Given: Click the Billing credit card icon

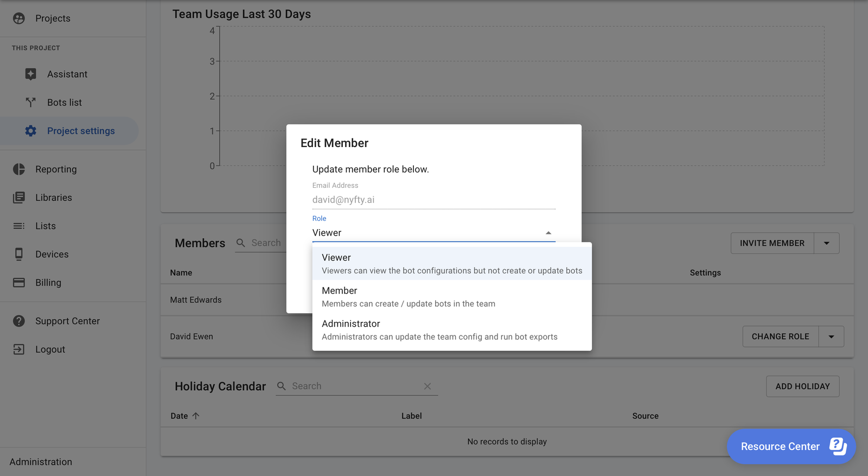Looking at the screenshot, I should [x=19, y=283].
